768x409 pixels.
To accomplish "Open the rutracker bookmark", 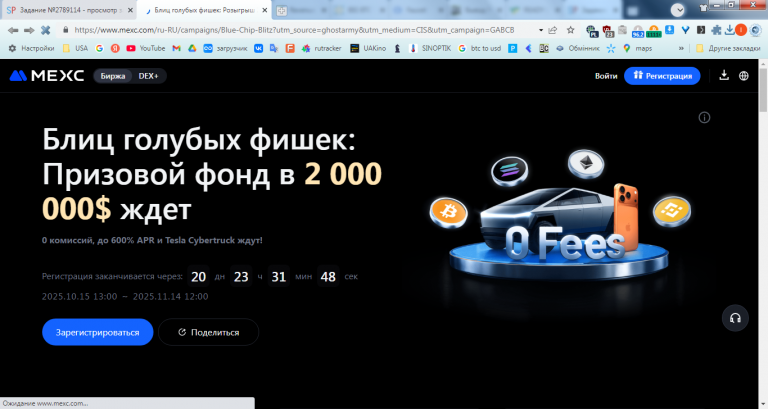I will [x=322, y=48].
